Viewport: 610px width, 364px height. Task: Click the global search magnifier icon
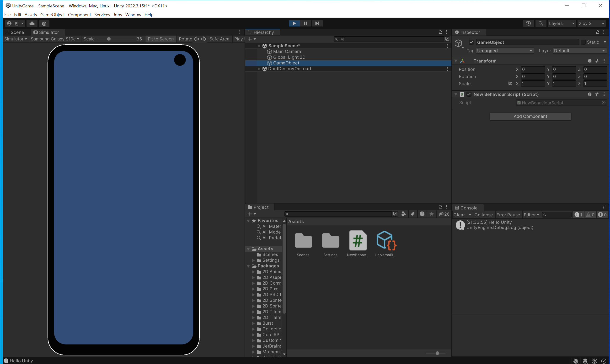(541, 23)
